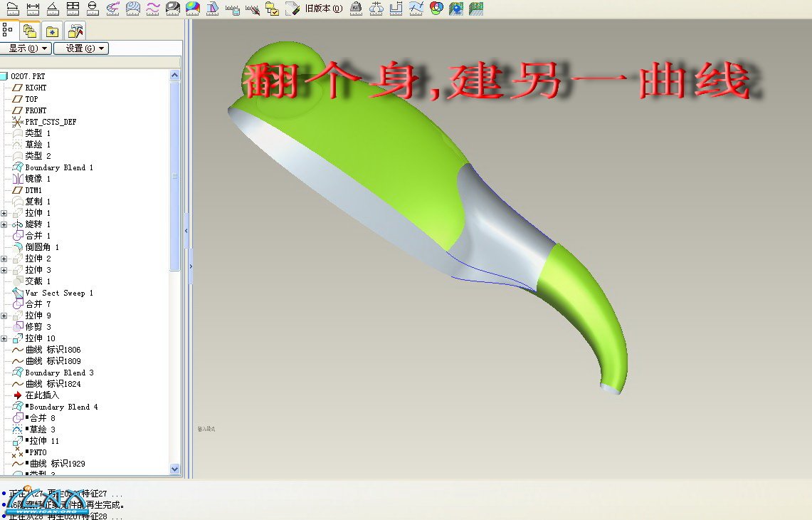
Task: Collapse the navigator pane with left arrow
Action: [186, 231]
